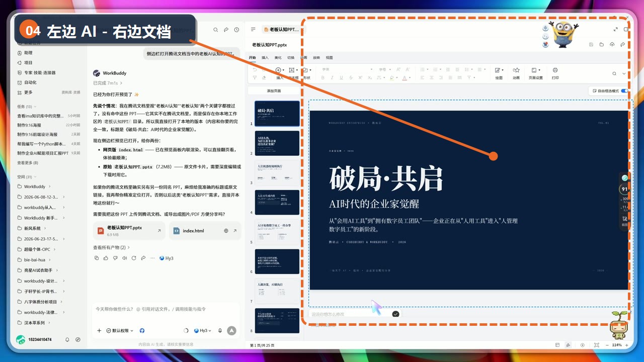This screenshot has width=644, height=362.
Task: Regenerate the response with the retry icon
Action: (x=134, y=258)
